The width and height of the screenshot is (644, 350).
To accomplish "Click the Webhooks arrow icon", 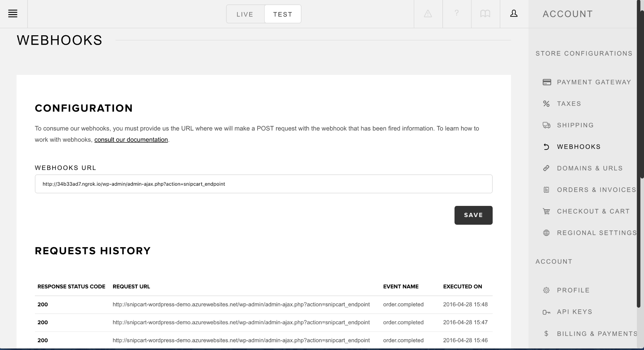I will coord(546,147).
